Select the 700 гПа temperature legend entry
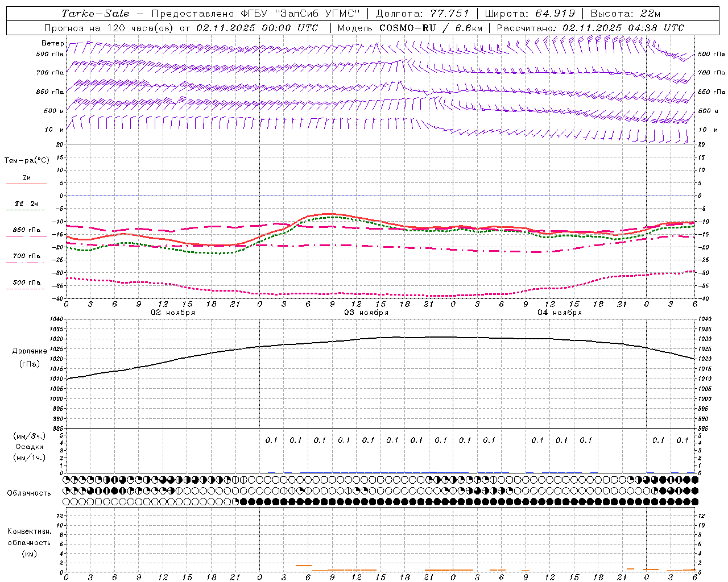This screenshot has width=728, height=582. point(26,256)
